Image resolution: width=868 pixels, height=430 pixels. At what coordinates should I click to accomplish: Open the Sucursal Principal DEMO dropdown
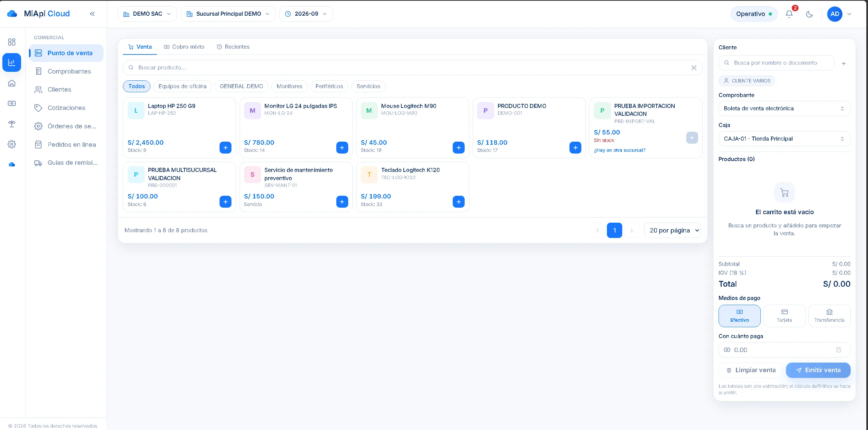[x=228, y=14]
